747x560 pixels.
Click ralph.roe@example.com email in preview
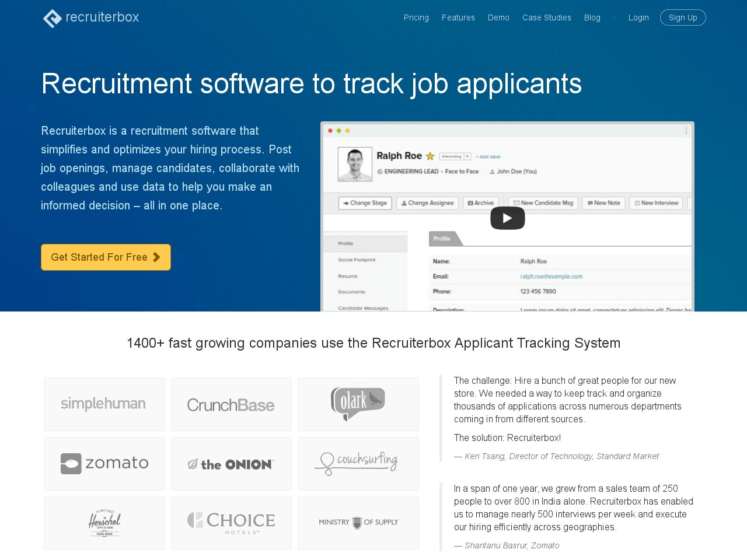coord(551,276)
